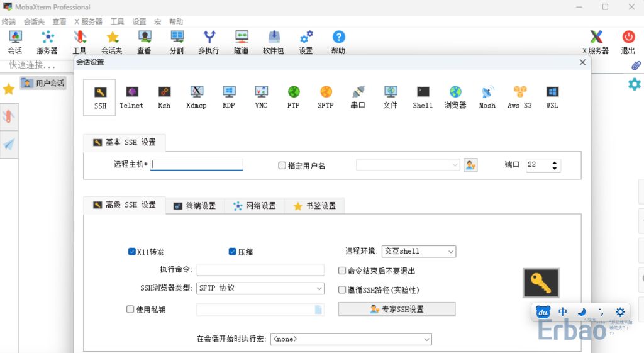Viewport: 644px width, 353px height.
Task: Toggle the 压缩 compression checkbox
Action: pos(233,252)
